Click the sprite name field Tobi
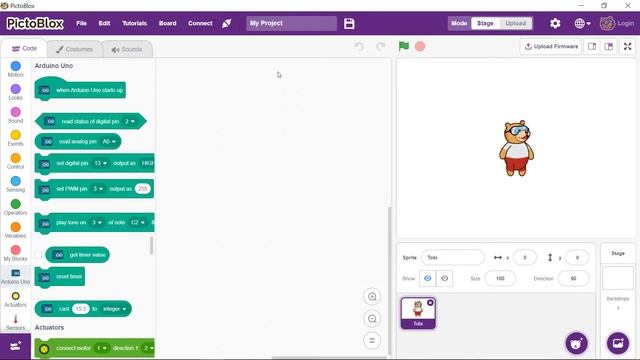 (453, 257)
